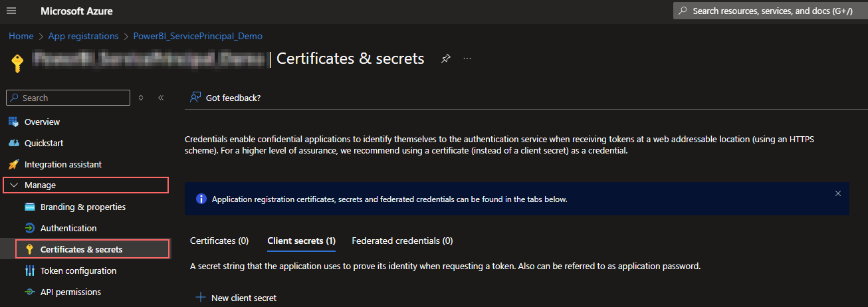868x307 pixels.
Task: Open API permissions
Action: 70,292
